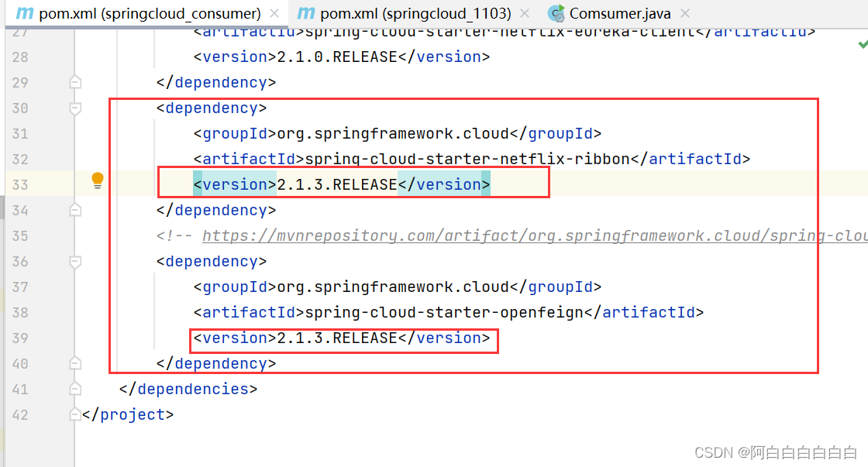Viewport: 868px width, 467px height.
Task: Click the 2.1.0.RELEASE version text
Action: coord(337,57)
